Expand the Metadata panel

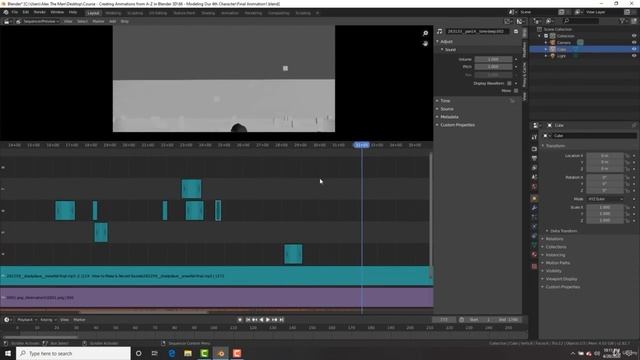point(449,117)
